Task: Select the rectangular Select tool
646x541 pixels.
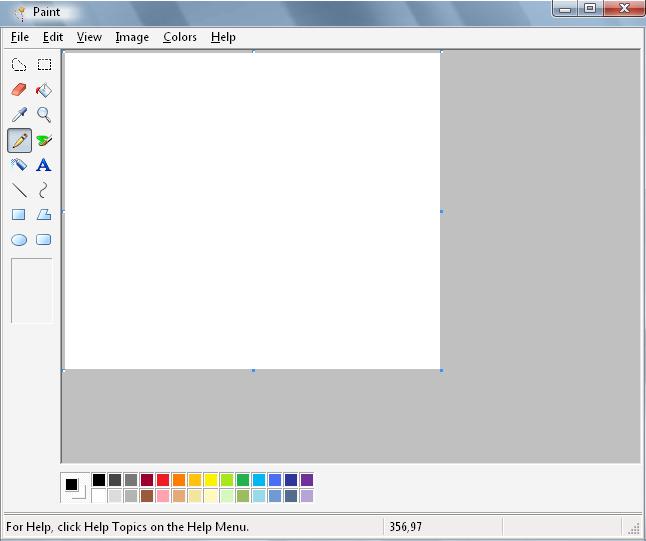Action: 44,65
